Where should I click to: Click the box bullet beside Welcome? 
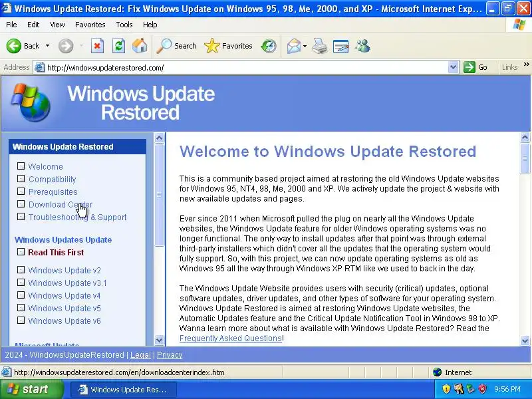click(21, 166)
